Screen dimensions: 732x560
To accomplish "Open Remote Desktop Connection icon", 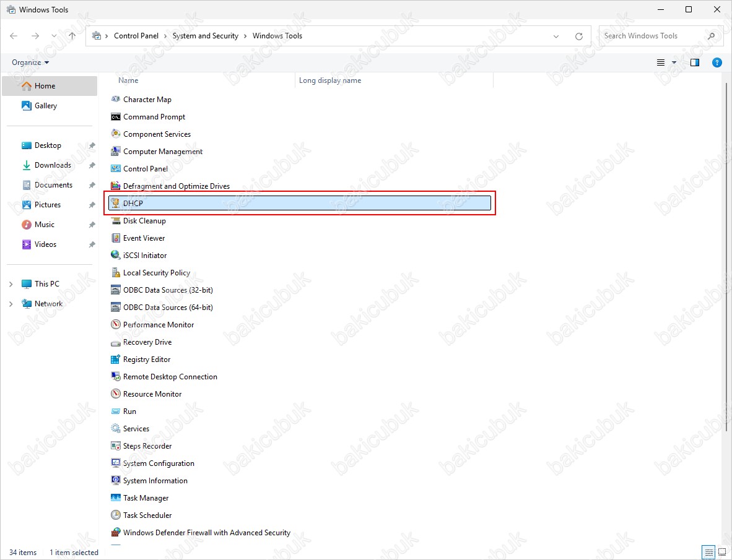I will tap(115, 376).
